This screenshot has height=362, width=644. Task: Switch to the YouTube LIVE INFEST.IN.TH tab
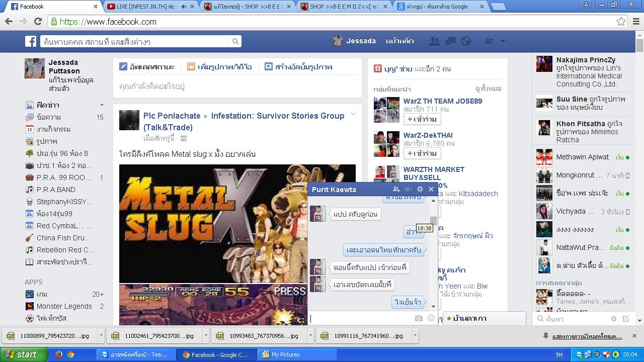pos(150,7)
